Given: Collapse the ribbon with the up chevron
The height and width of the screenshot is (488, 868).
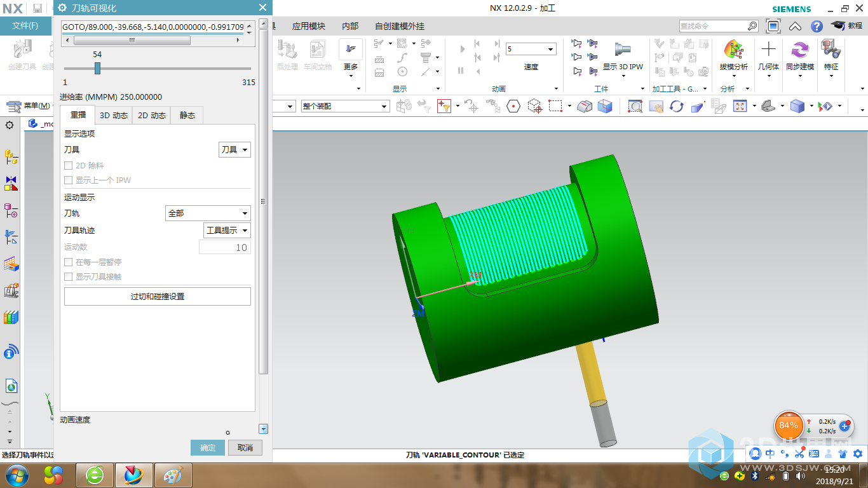Looking at the screenshot, I should pyautogui.click(x=795, y=26).
